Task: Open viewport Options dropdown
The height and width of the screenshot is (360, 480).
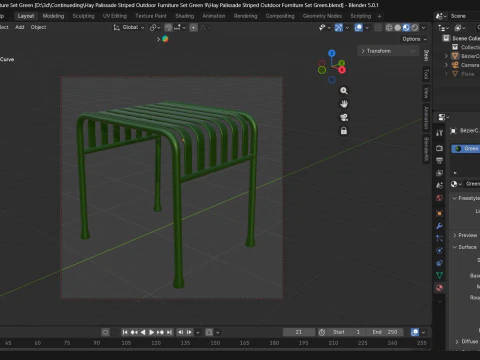Action: point(414,39)
